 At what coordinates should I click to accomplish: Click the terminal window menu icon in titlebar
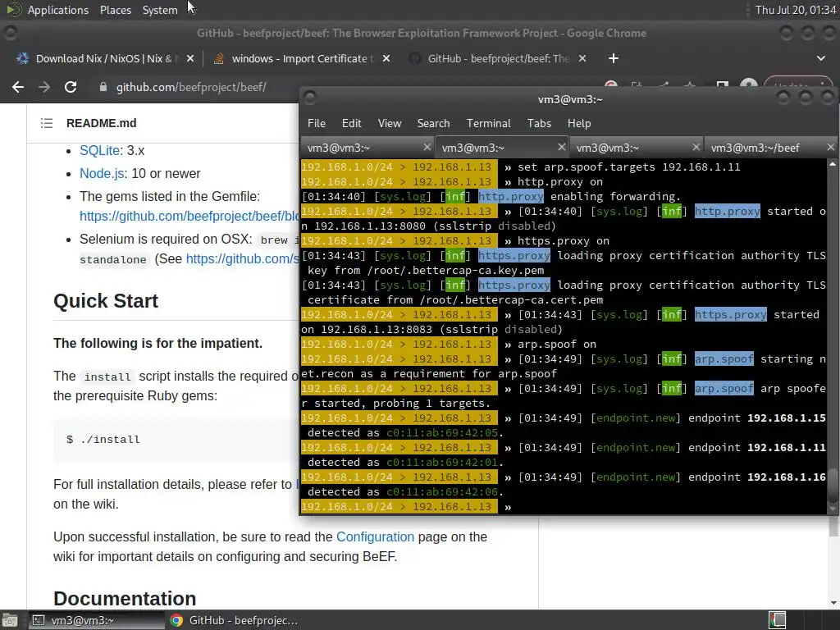(x=309, y=98)
